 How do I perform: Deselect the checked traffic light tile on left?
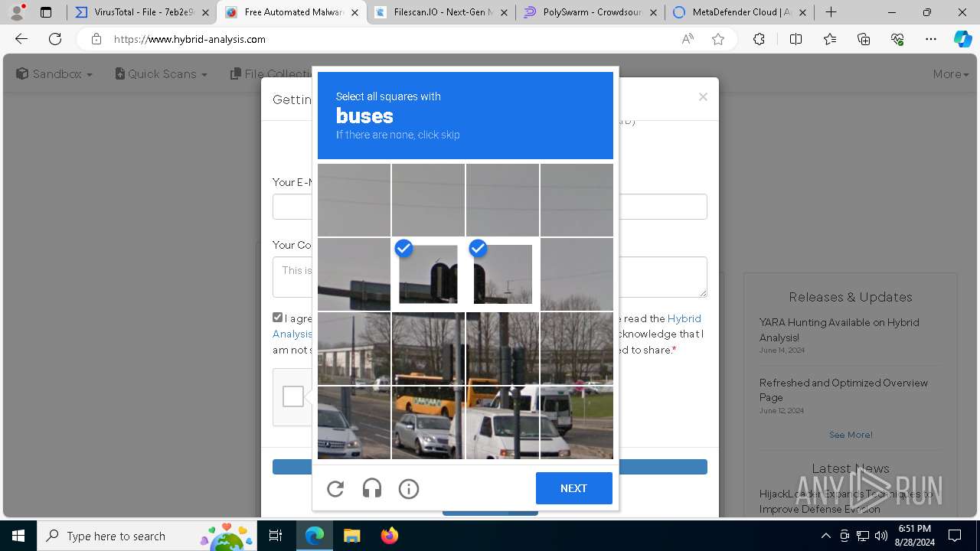pyautogui.click(x=428, y=274)
